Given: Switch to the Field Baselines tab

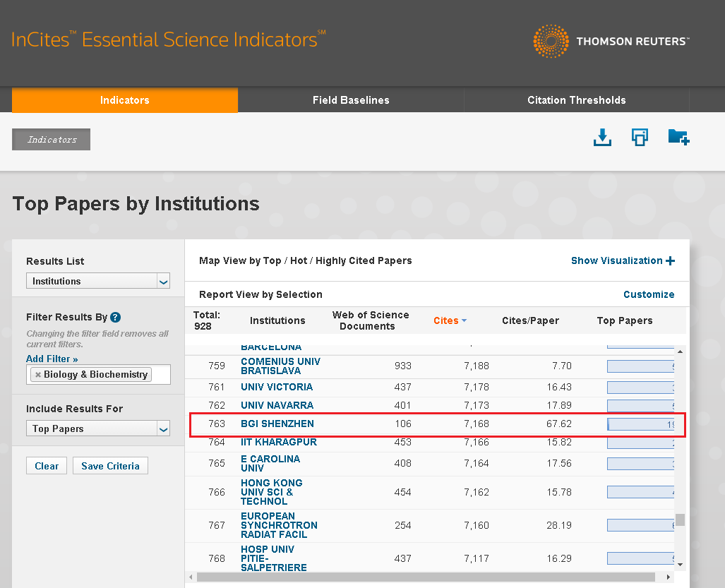Looking at the screenshot, I should pyautogui.click(x=351, y=100).
